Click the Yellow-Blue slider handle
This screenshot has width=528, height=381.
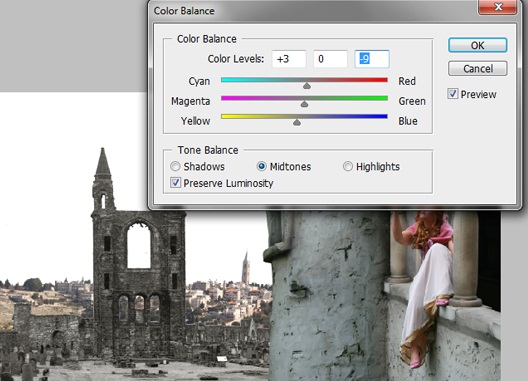pos(297,122)
